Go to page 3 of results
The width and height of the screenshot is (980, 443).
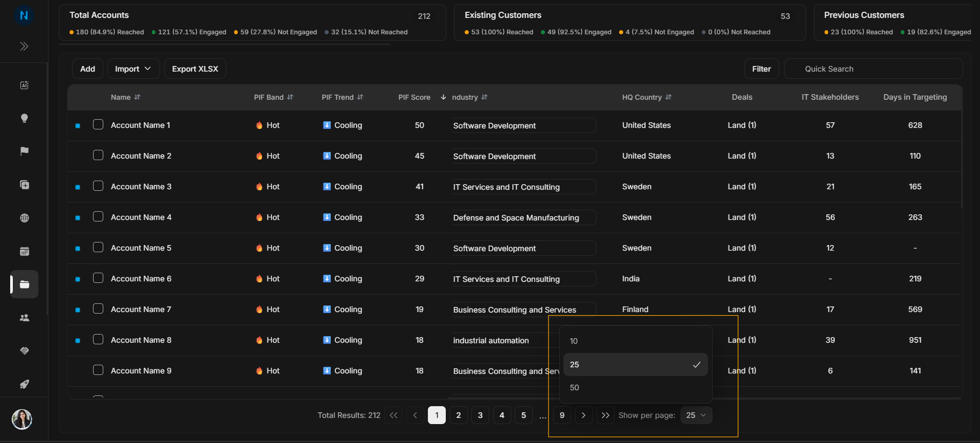point(480,415)
